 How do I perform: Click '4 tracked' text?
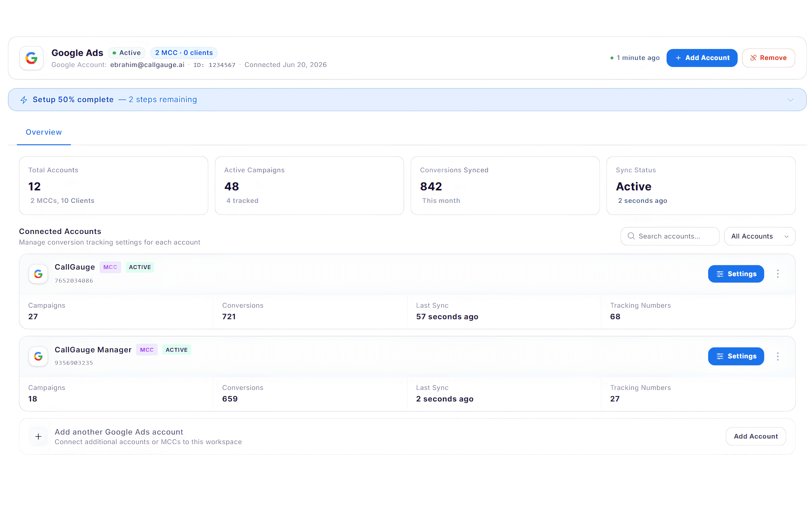(x=242, y=201)
